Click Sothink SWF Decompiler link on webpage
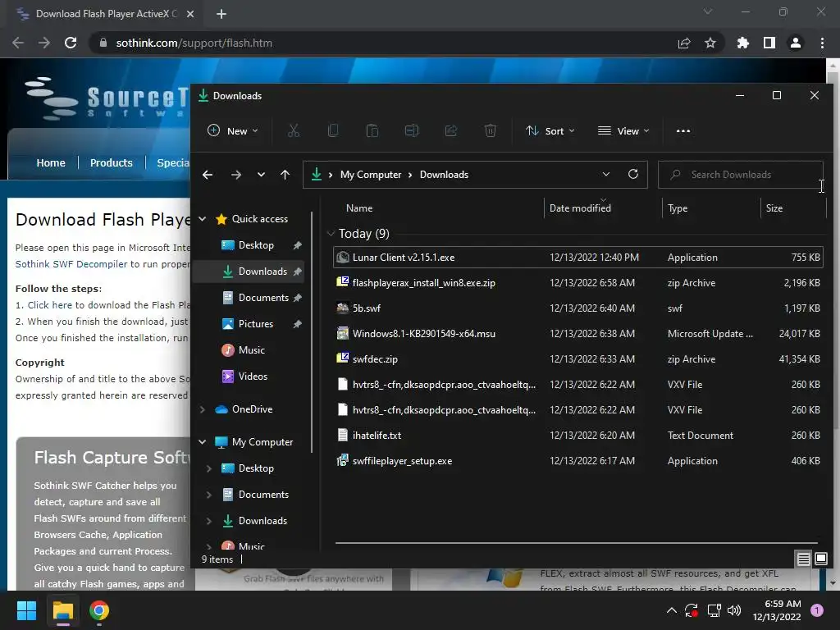 [x=71, y=264]
